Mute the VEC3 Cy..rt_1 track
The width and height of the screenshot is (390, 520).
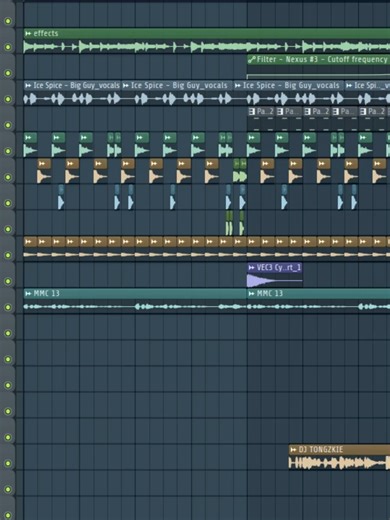[8, 281]
